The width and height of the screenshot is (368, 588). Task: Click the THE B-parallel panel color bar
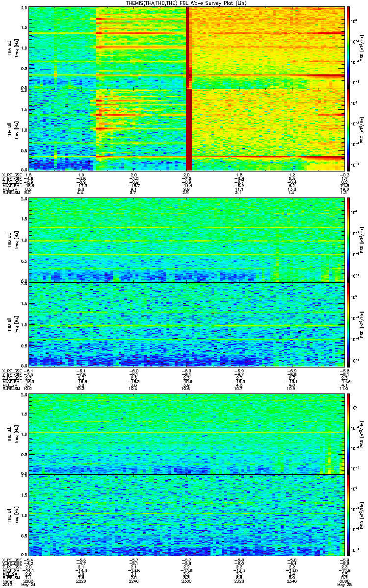point(348,516)
